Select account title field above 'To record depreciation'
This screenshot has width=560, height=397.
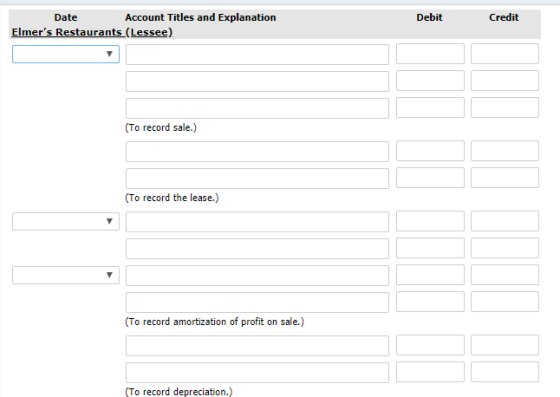[257, 372]
